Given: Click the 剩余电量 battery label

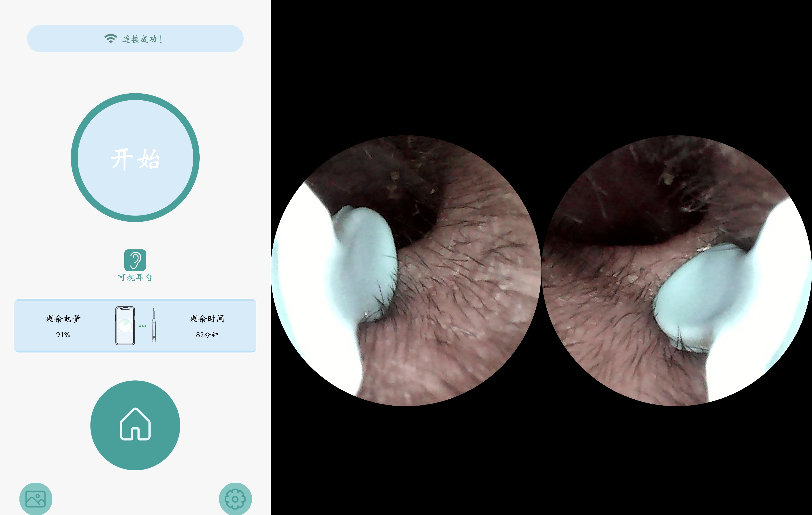Looking at the screenshot, I should [63, 319].
